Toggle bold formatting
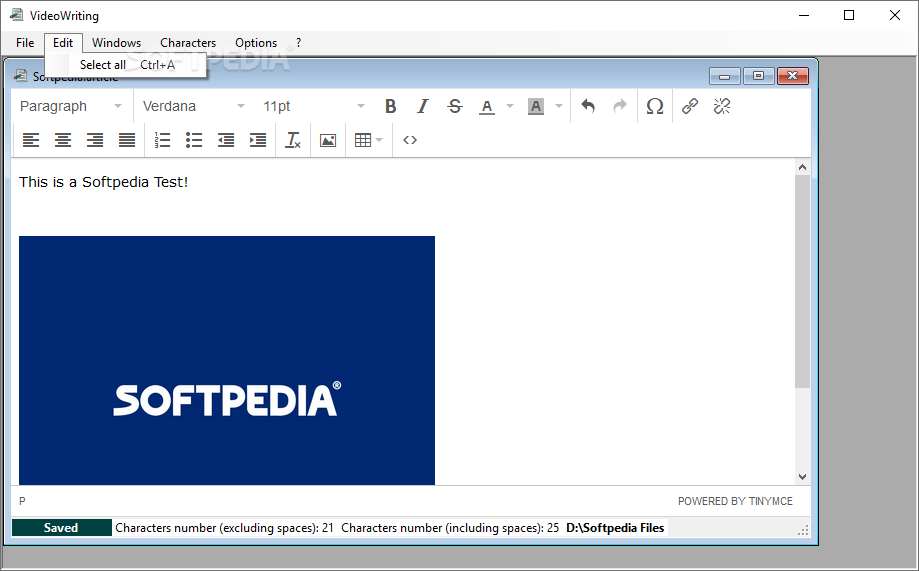This screenshot has width=919, height=571. [x=390, y=106]
